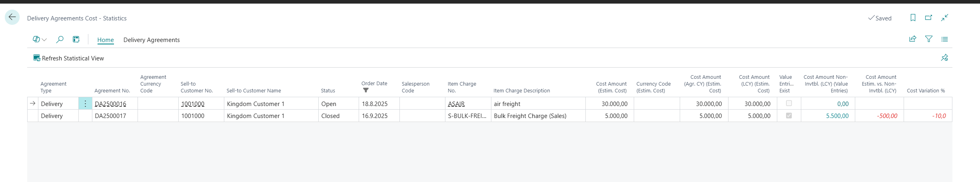Click Refresh Statistical View button
Image resolution: width=980 pixels, height=182 pixels.
(x=69, y=58)
